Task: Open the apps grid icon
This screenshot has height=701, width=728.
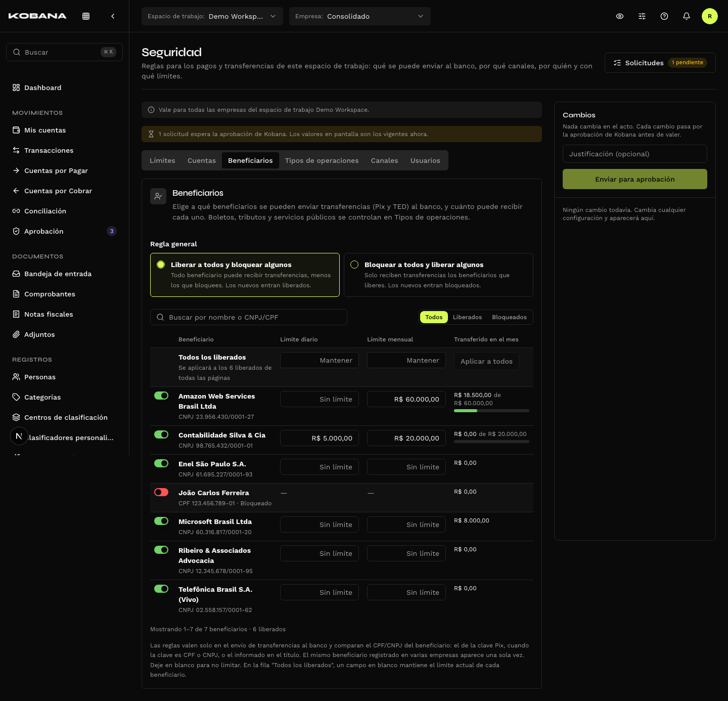Action: [86, 16]
